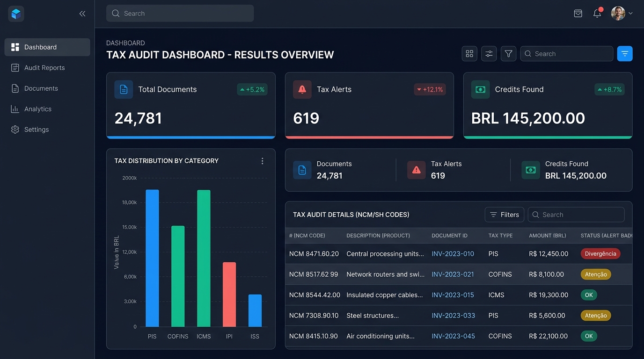Select NCM 8471.60.20 cell
Image resolution: width=644 pixels, height=359 pixels.
(314, 254)
